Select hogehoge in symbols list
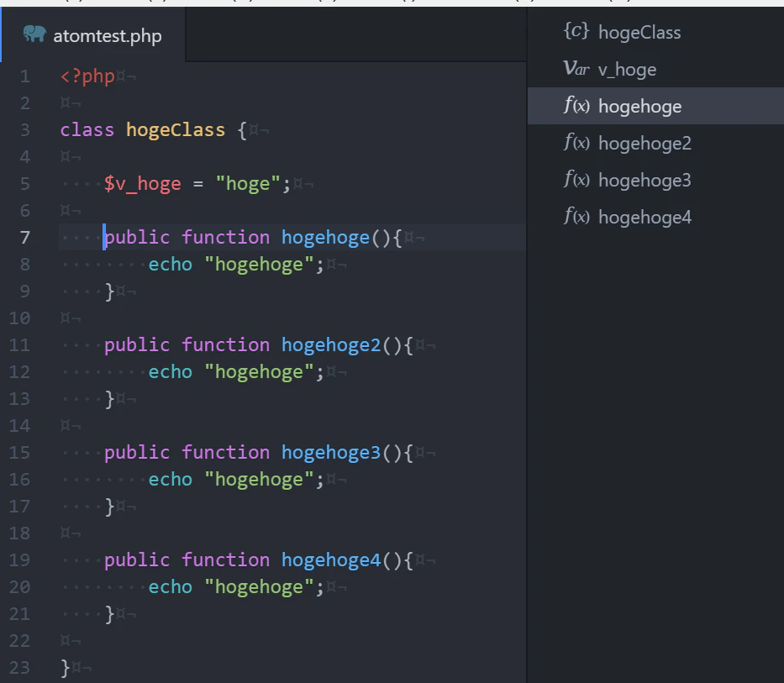 pyautogui.click(x=655, y=106)
